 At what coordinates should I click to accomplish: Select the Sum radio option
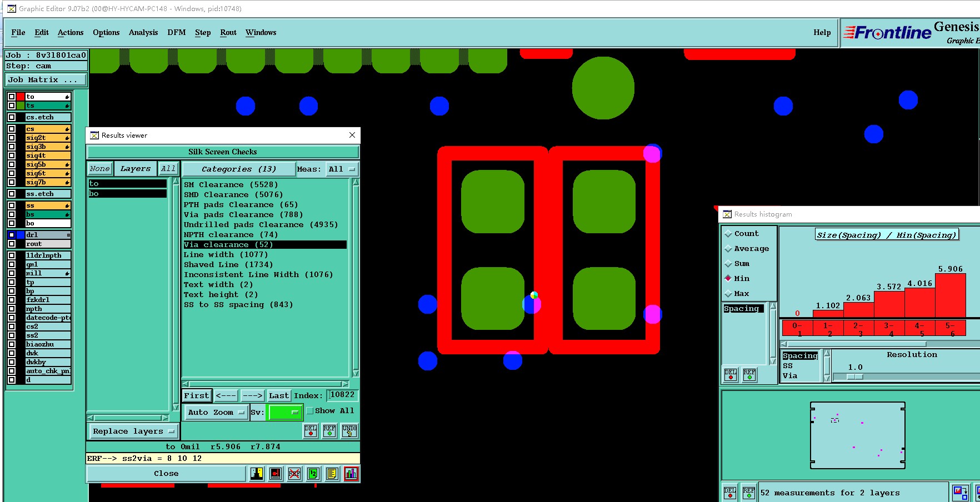[728, 264]
